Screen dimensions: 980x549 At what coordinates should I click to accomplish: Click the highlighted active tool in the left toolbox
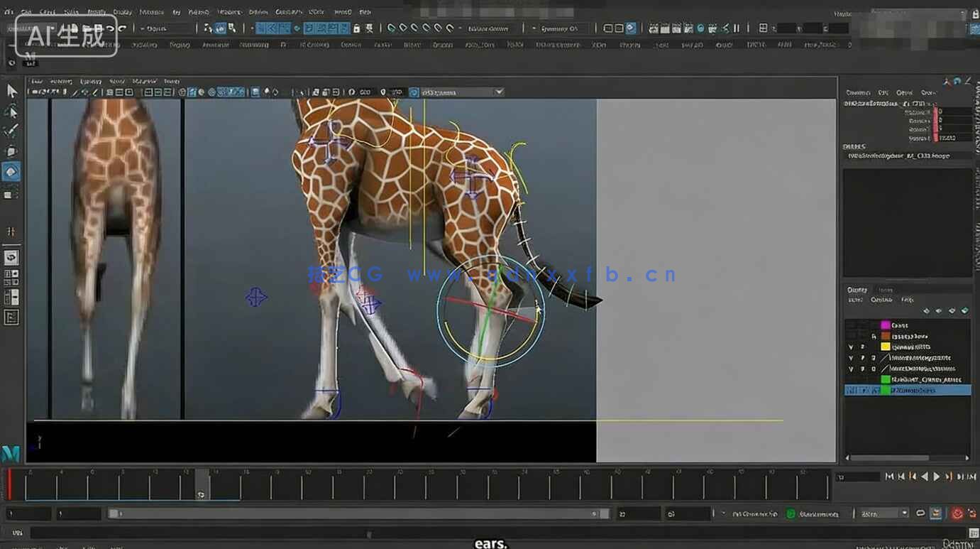(11, 172)
